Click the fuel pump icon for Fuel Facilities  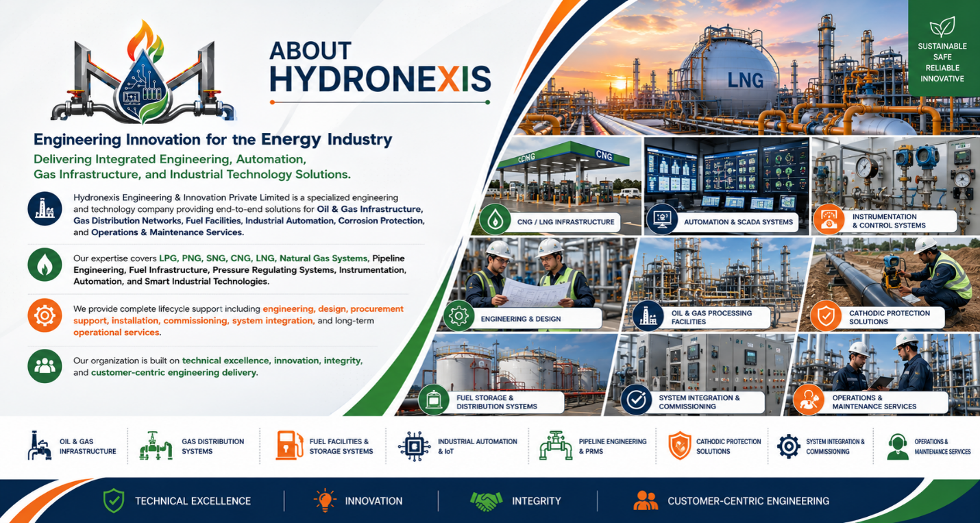tap(290, 446)
